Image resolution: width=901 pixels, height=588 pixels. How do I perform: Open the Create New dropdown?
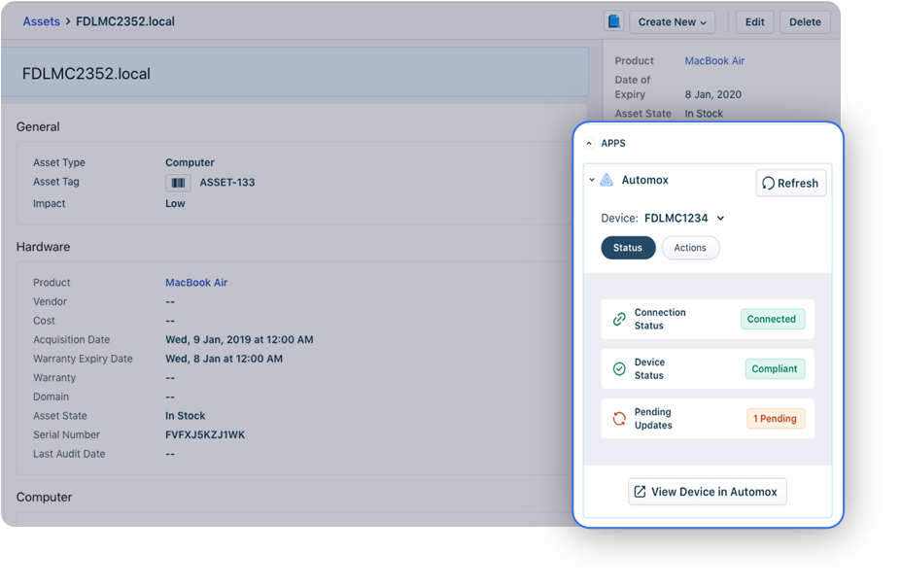672,21
